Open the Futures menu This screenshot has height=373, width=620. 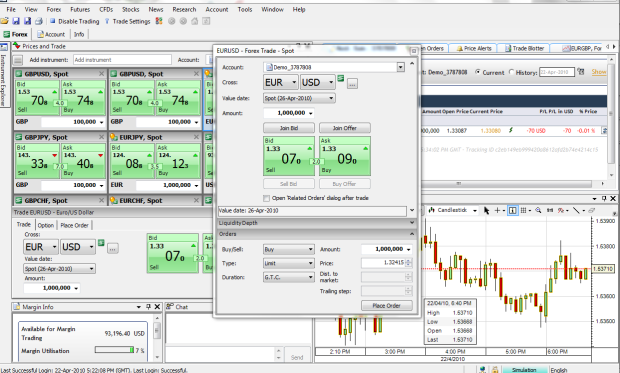80,9
